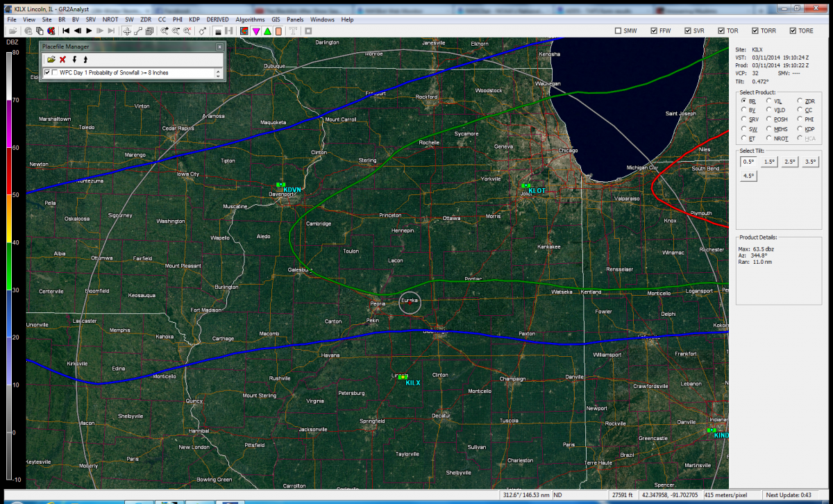Viewport: 833px width, 504px height.
Task: Select the 3.5° tilt button
Action: tap(810, 161)
